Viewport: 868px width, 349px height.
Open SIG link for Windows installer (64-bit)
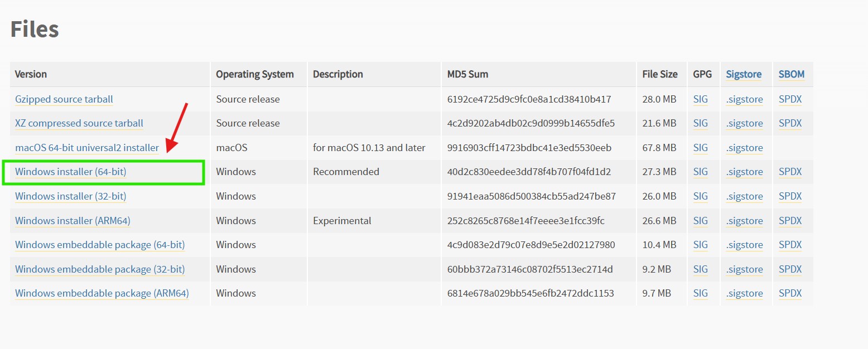point(701,172)
